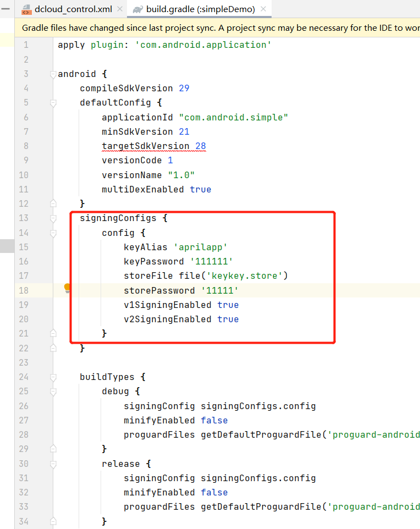This screenshot has height=529, width=420.
Task: Click the minSdkVersion value 21
Action: pyautogui.click(x=184, y=131)
